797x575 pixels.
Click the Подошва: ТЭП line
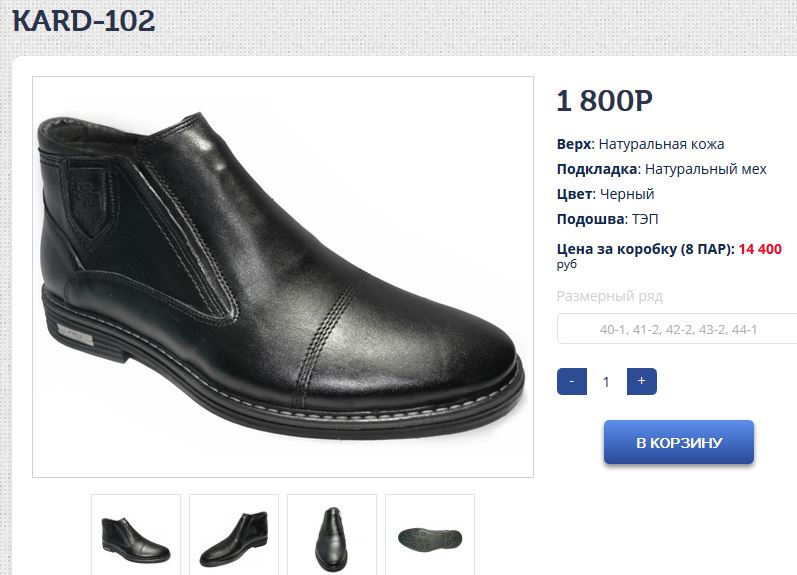(x=607, y=219)
